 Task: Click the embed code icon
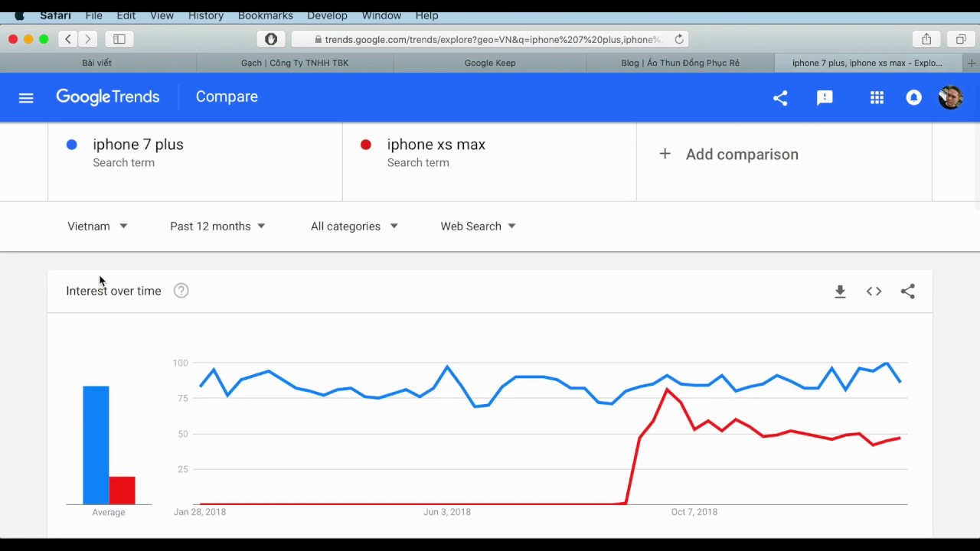(x=874, y=292)
